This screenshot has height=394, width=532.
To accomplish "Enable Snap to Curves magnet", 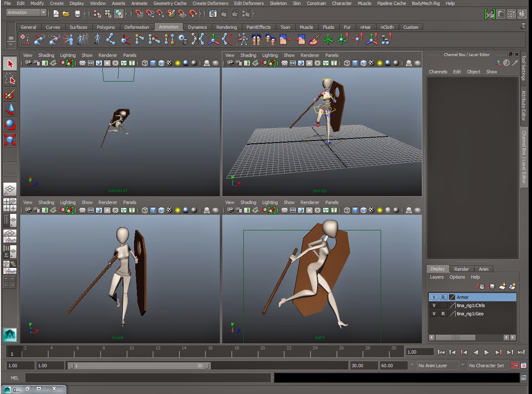I will pos(150,14).
